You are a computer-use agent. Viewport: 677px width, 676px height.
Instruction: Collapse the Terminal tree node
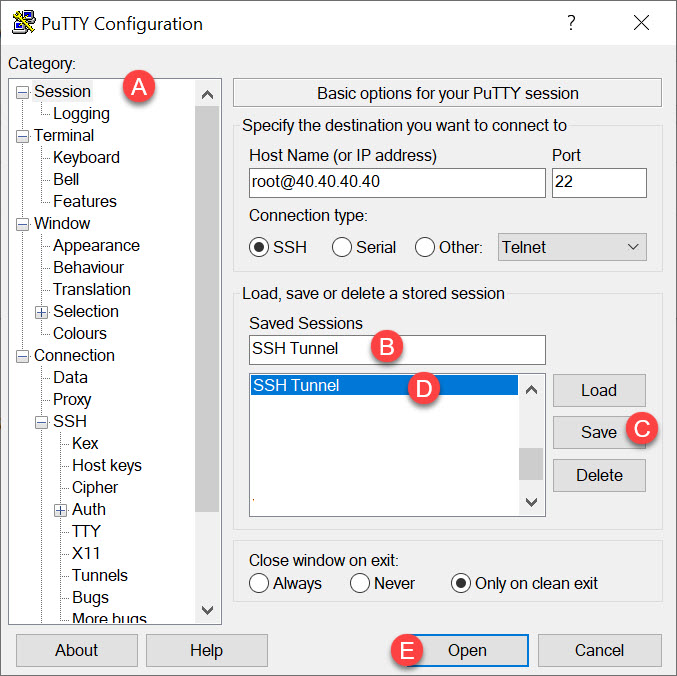(22, 136)
